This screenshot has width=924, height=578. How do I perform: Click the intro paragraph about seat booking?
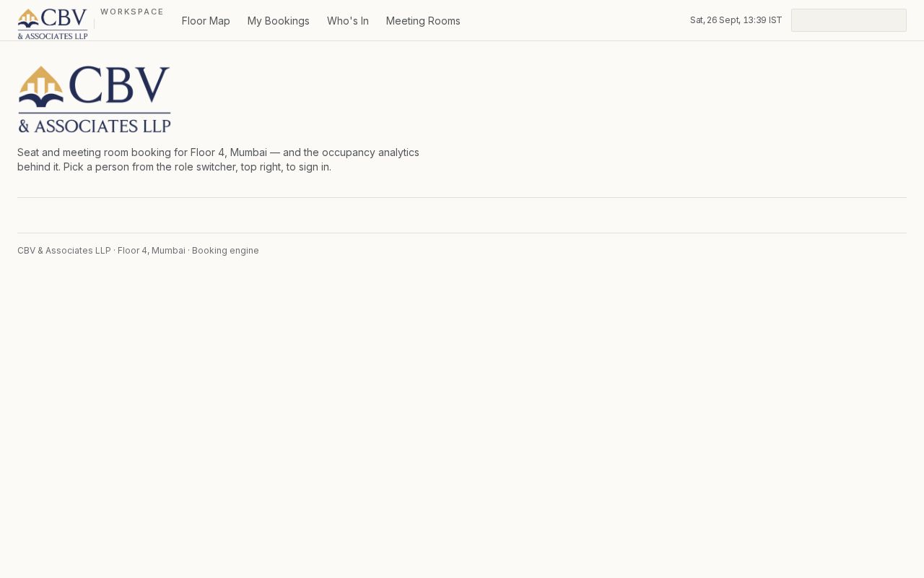point(218,160)
